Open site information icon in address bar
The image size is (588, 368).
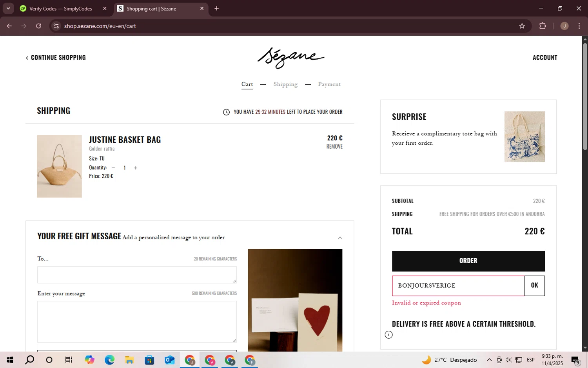point(56,26)
